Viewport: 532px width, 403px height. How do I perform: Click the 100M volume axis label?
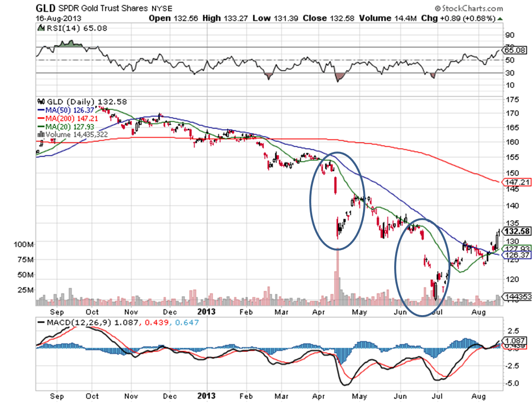click(23, 244)
